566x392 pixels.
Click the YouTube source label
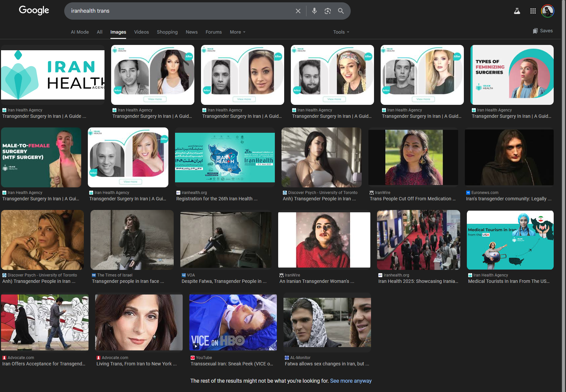(204, 358)
